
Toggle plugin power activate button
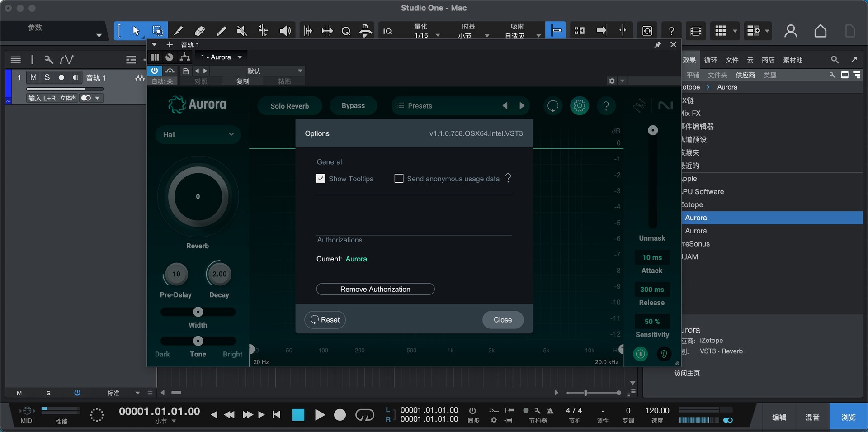[x=155, y=71]
